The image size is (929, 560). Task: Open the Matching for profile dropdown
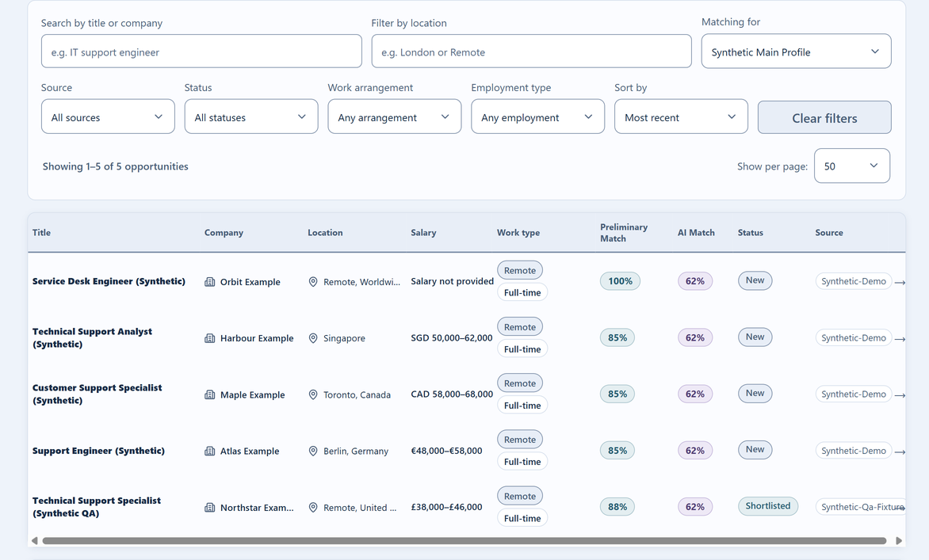(x=796, y=51)
